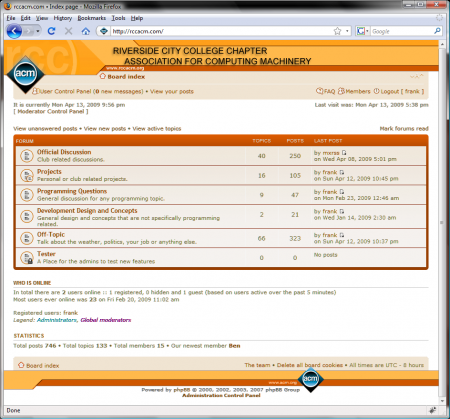450x419 pixels.
Task: Click the vertical scrollbar down arrow
Action: [442, 401]
